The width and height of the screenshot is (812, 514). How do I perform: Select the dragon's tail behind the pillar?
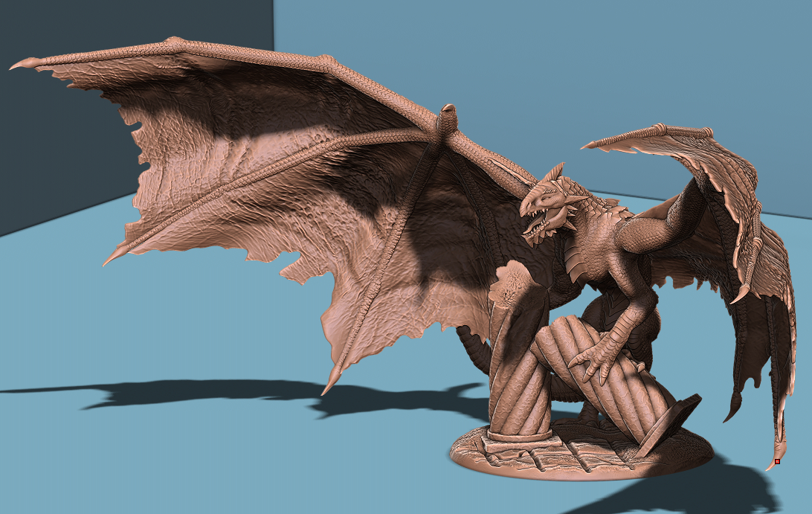(x=471, y=350)
